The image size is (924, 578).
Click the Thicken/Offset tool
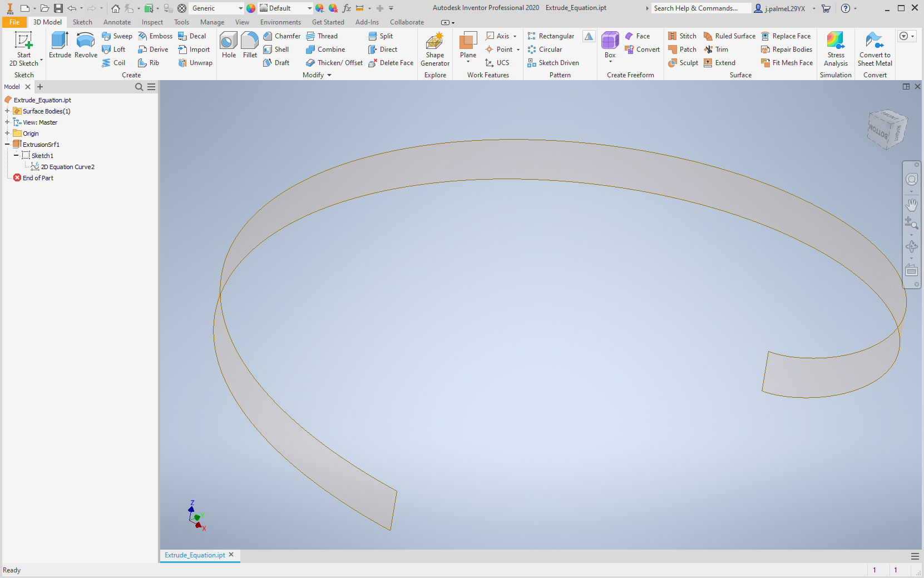(x=334, y=63)
